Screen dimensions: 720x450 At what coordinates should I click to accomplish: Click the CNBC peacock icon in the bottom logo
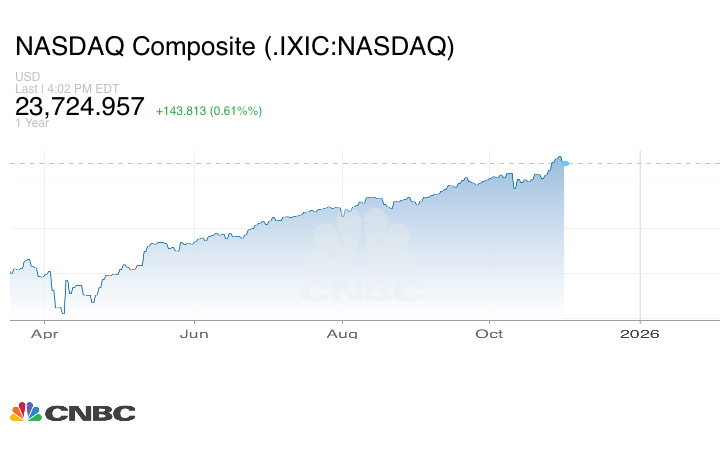[25, 412]
